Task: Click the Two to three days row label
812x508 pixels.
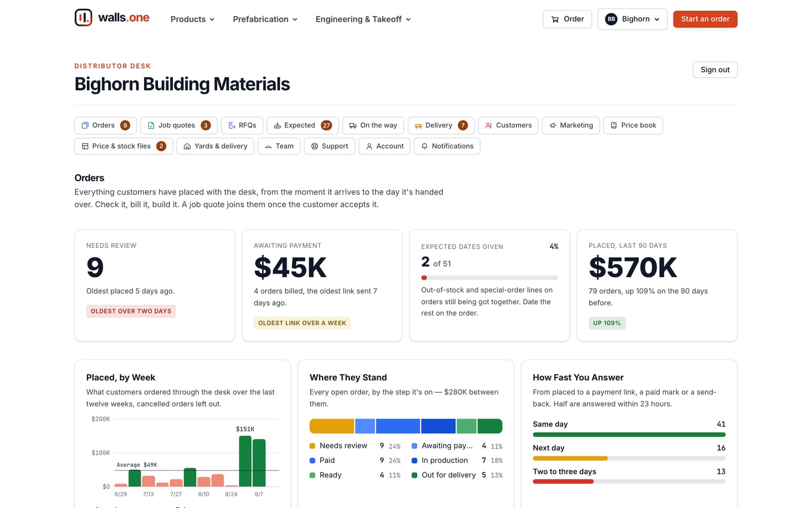Action: pos(564,471)
